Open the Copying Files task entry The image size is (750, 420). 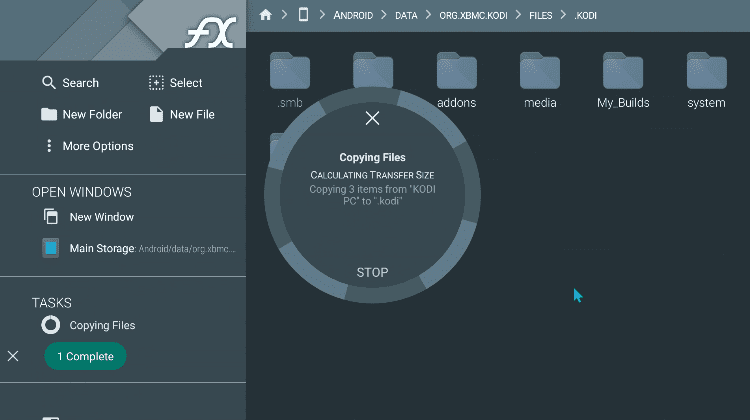tap(88, 325)
